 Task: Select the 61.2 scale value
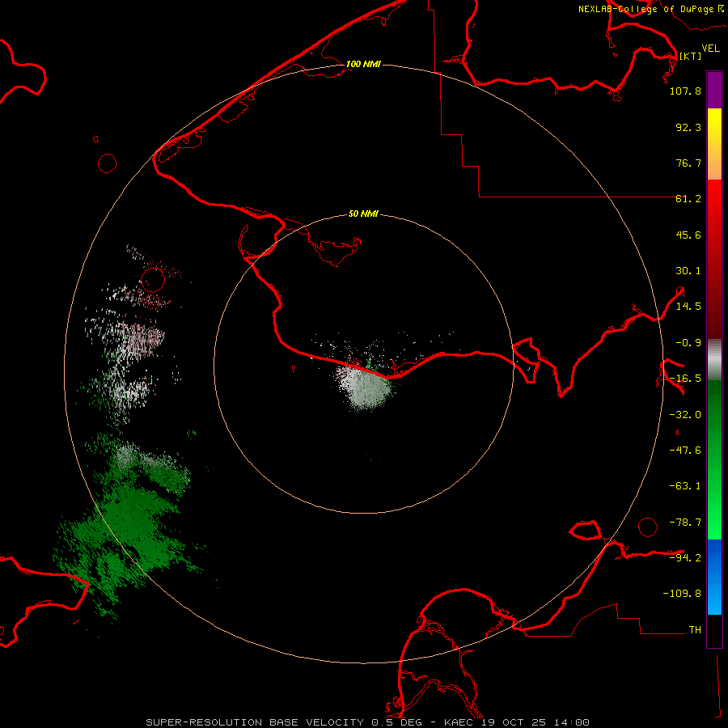pyautogui.click(x=688, y=199)
